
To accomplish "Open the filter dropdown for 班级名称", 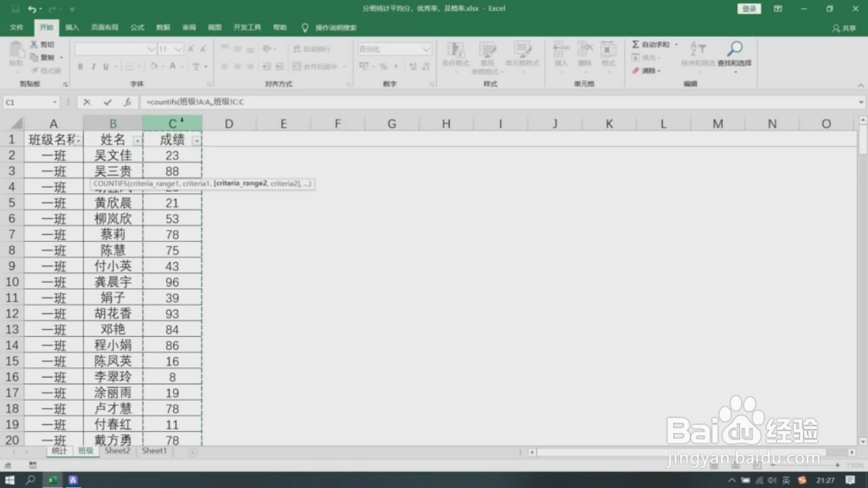I will [79, 140].
